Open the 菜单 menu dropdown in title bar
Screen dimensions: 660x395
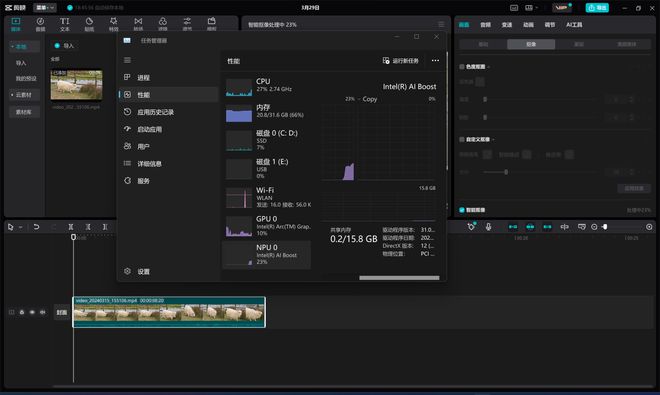(45, 8)
